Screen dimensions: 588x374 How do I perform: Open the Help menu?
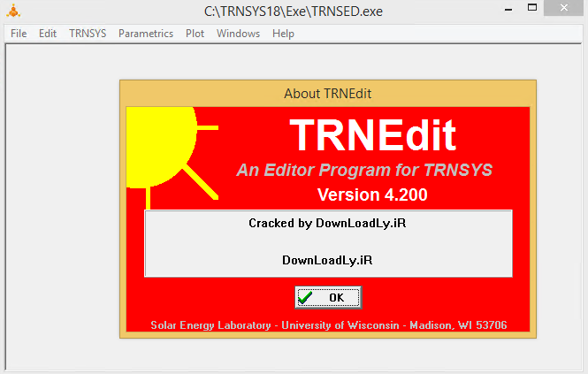283,34
